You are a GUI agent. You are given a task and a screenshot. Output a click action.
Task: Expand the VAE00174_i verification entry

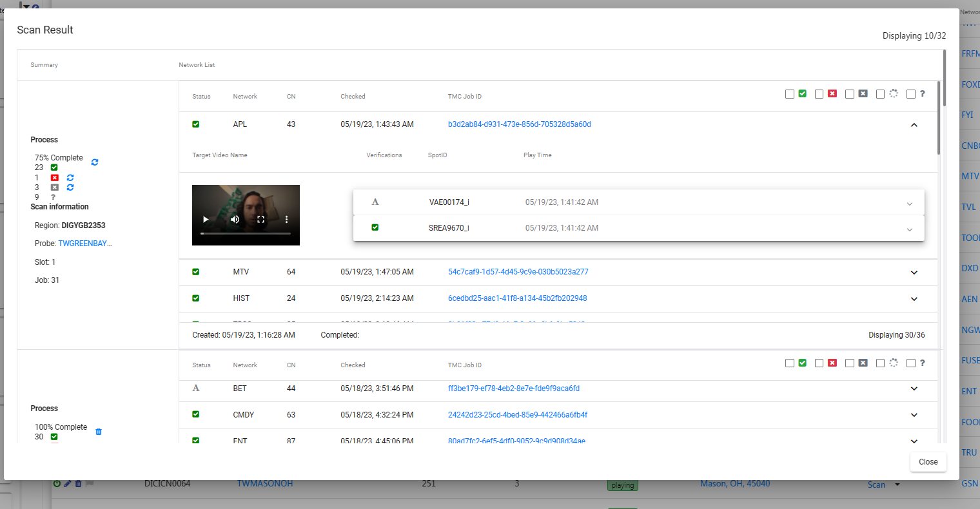pos(909,204)
